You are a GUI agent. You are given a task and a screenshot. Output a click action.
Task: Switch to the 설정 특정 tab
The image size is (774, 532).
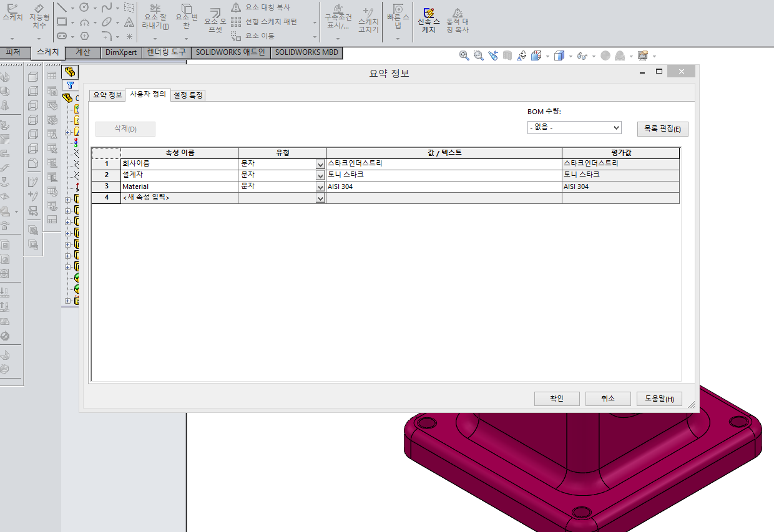click(187, 95)
